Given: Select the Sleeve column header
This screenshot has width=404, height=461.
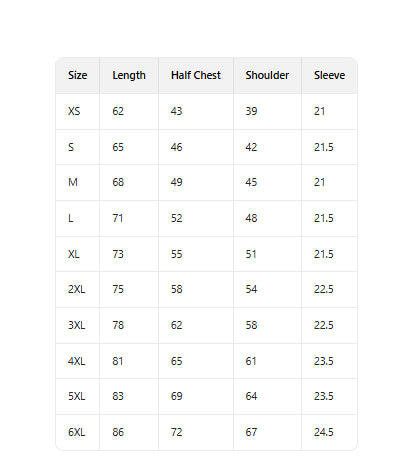Looking at the screenshot, I should tap(329, 75).
